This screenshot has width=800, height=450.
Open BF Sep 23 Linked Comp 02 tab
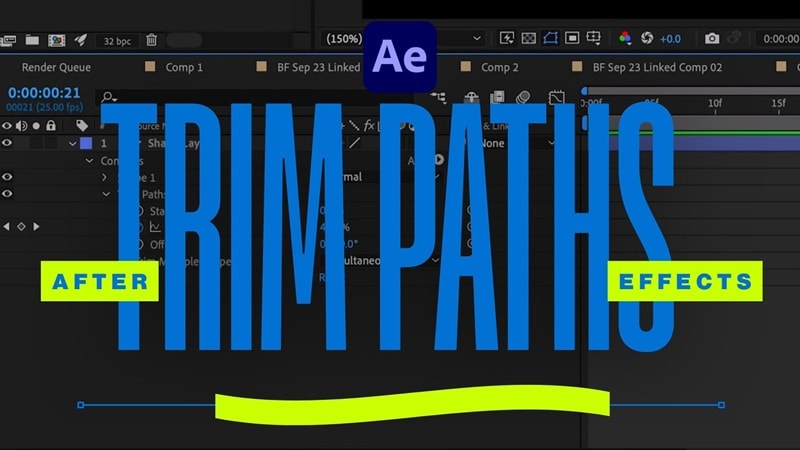(657, 67)
